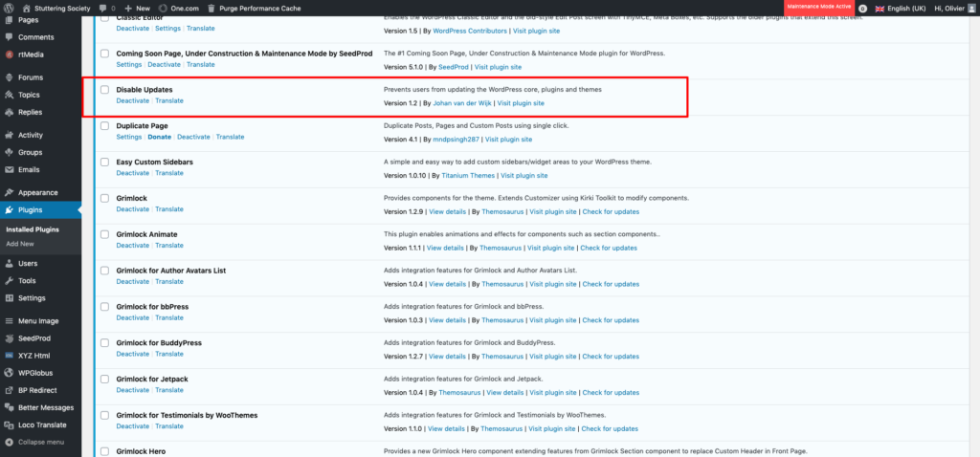Select Grimlock for BuddyPress checkbox

point(105,342)
